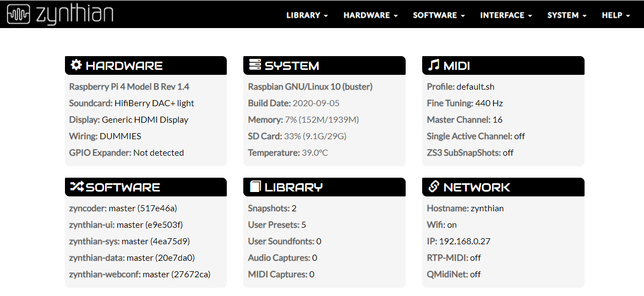Click the Soundcard link in Hardware panel
The height and width of the screenshot is (296, 644).
(x=90, y=103)
